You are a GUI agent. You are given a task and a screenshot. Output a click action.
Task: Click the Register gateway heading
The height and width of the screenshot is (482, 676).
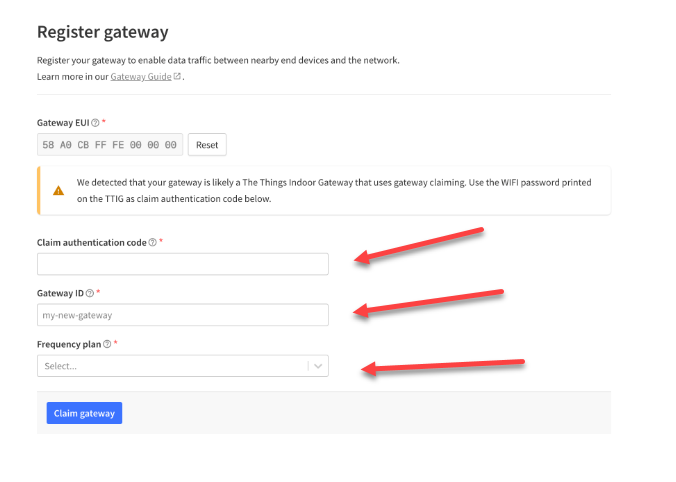click(x=102, y=32)
